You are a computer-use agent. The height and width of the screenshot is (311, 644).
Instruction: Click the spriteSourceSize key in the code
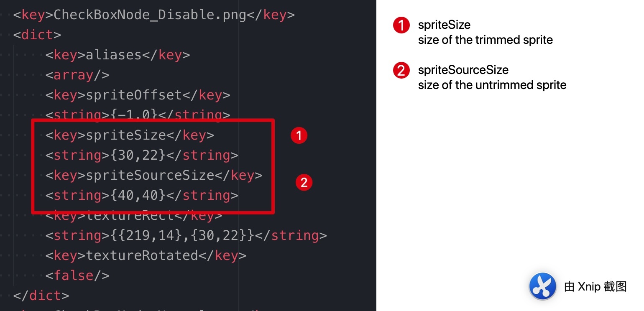tap(154, 175)
